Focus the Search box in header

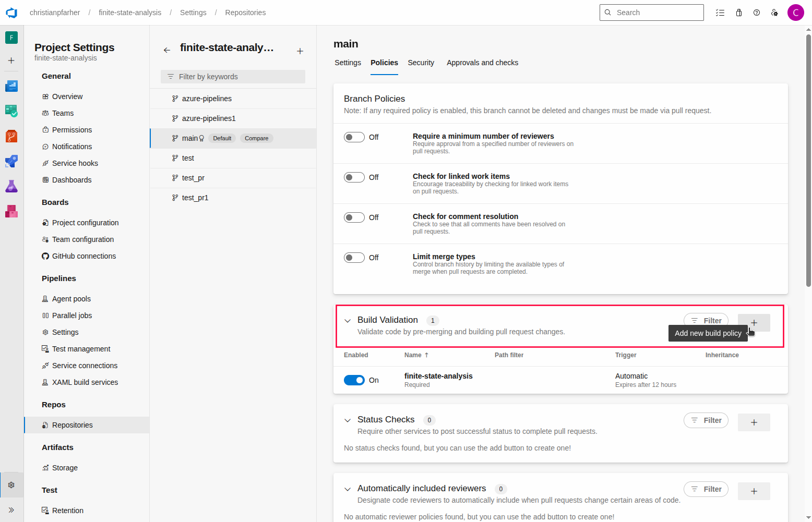tap(652, 13)
